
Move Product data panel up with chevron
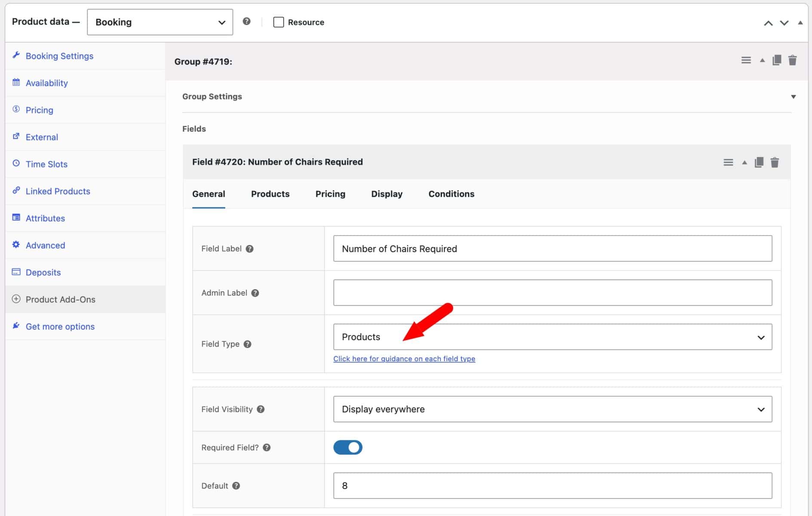point(768,23)
